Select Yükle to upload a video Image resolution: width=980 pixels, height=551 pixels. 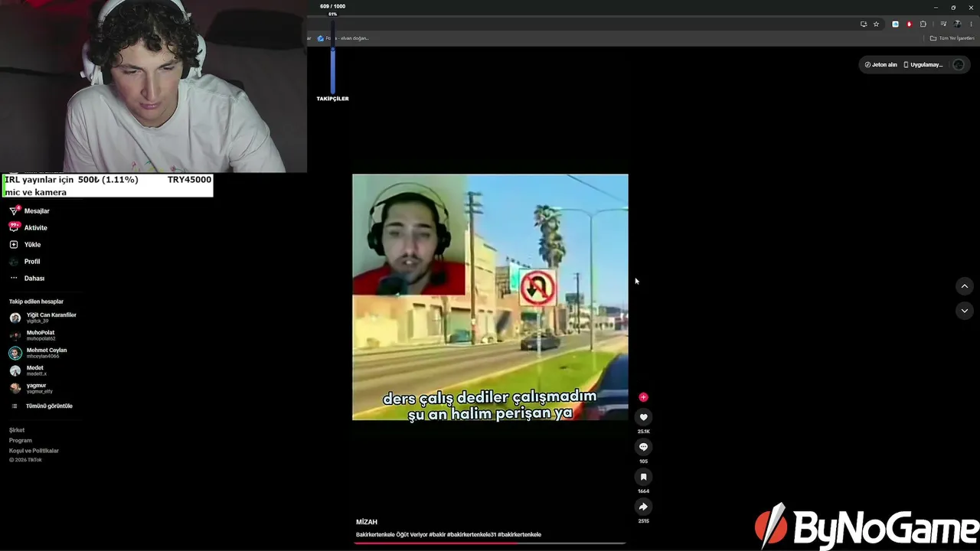click(x=25, y=244)
